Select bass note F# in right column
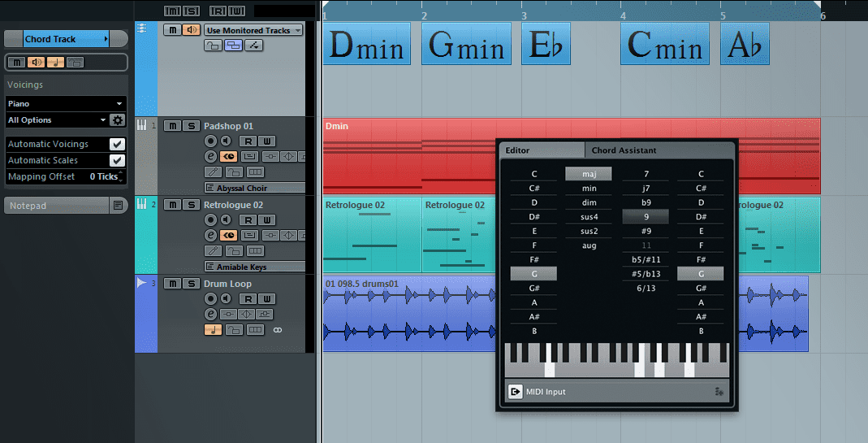The image size is (868, 443). click(701, 259)
